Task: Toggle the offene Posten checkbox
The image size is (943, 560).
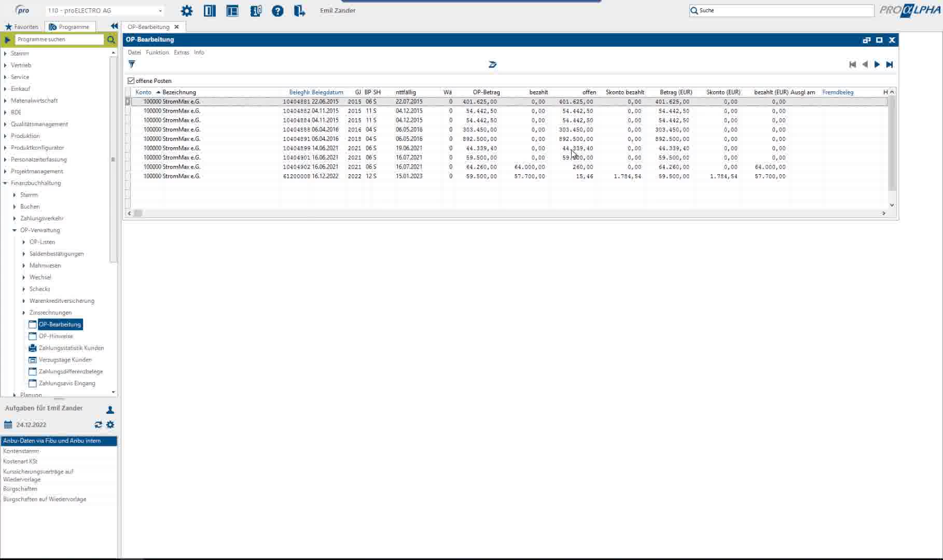Action: 131,81
